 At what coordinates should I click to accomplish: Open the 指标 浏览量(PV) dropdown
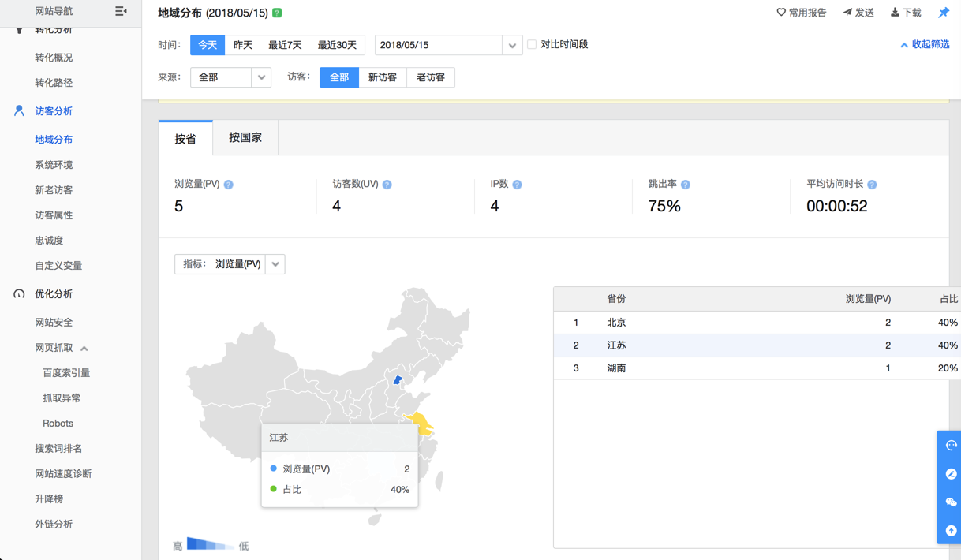(230, 264)
